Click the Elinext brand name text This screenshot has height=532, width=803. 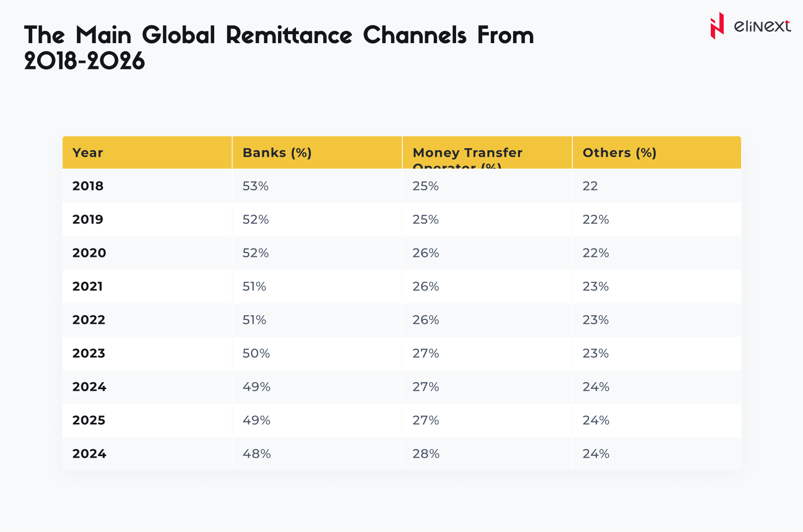(762, 26)
